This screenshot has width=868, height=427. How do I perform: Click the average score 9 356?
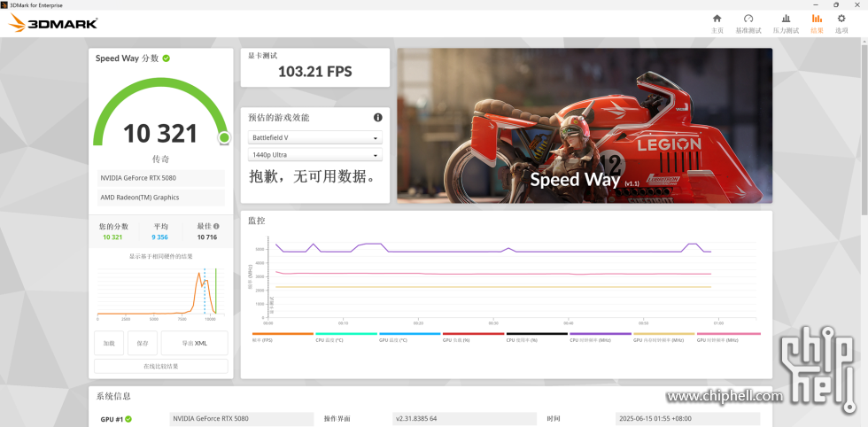pyautogui.click(x=160, y=237)
